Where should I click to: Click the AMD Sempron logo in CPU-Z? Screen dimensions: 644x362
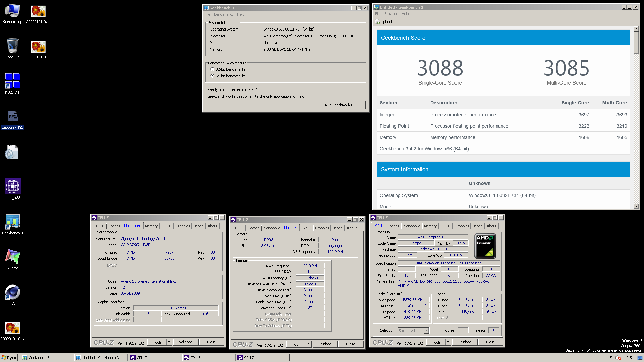pyautogui.click(x=485, y=246)
